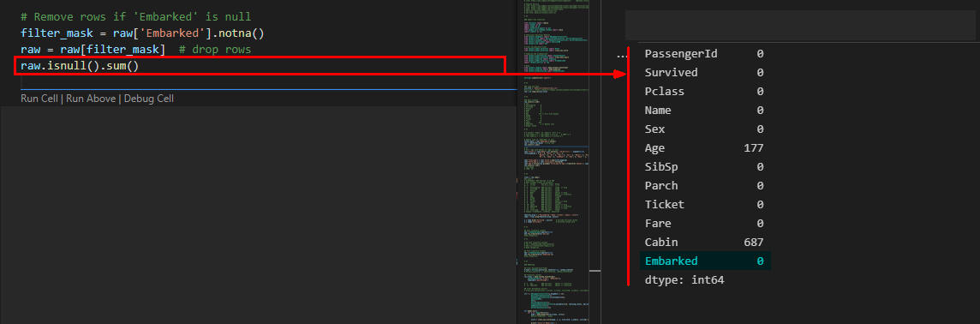Click the Run Above code lens link
The image size is (980, 324).
(92, 99)
